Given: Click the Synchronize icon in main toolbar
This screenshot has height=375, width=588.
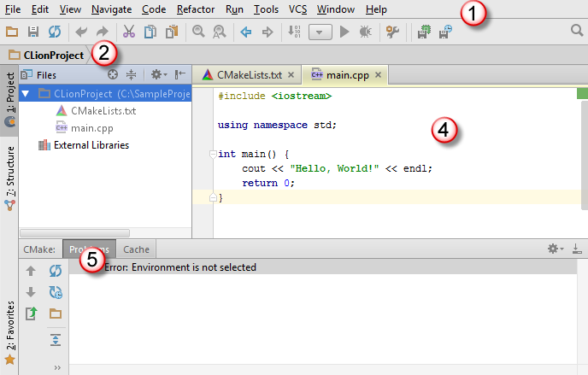Looking at the screenshot, I should click(x=53, y=32).
